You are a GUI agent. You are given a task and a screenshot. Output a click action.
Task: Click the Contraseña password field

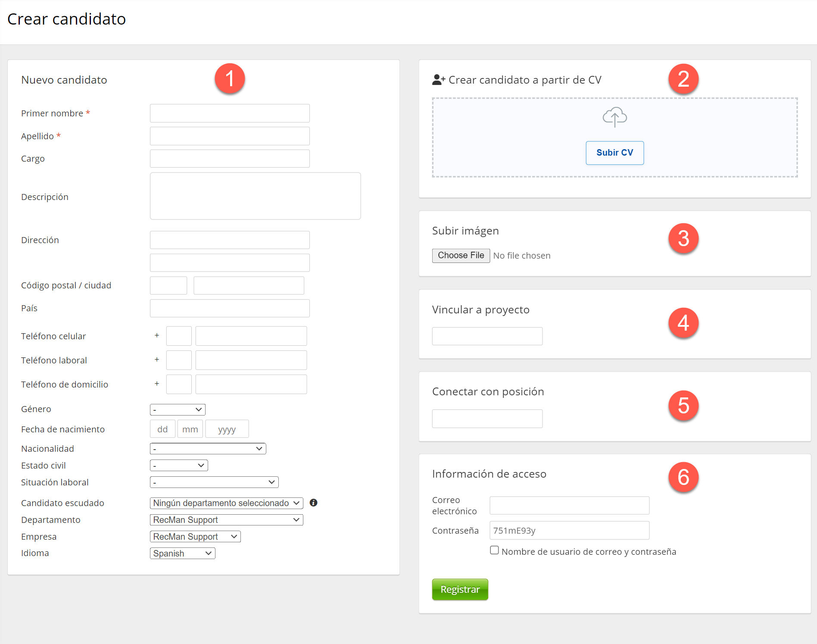(x=569, y=531)
